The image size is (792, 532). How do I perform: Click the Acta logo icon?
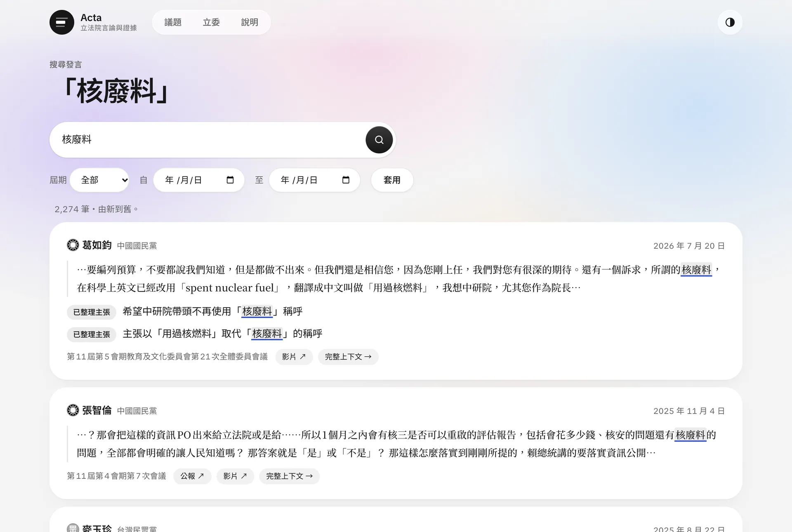[62, 22]
